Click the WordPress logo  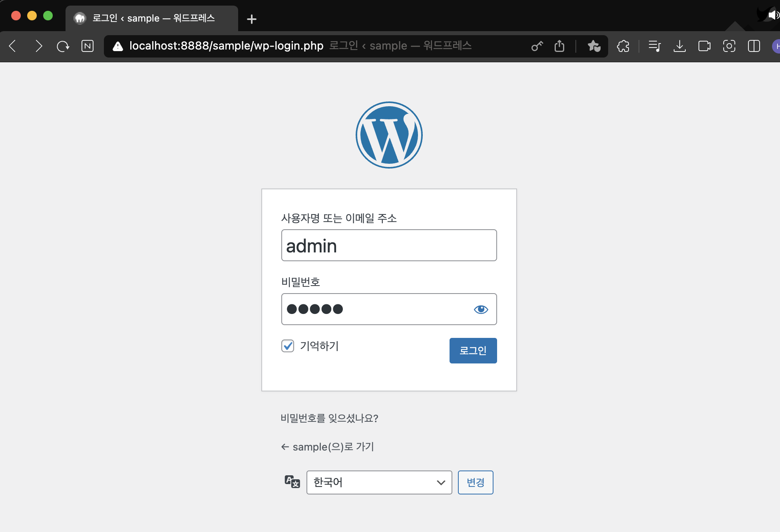389,135
